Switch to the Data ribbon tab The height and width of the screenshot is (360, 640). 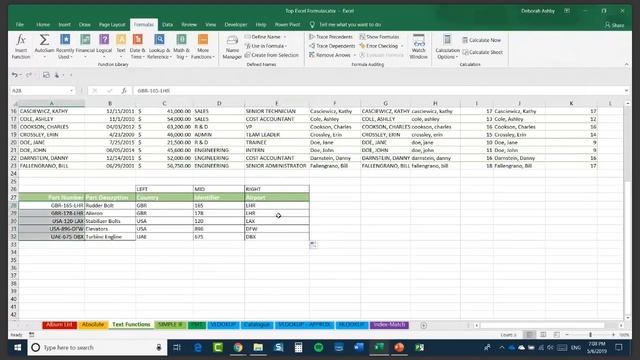click(167, 24)
